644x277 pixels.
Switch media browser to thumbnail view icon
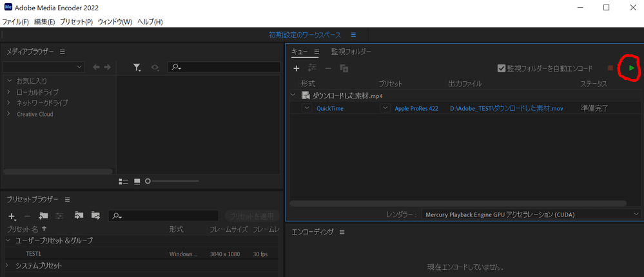click(x=137, y=181)
